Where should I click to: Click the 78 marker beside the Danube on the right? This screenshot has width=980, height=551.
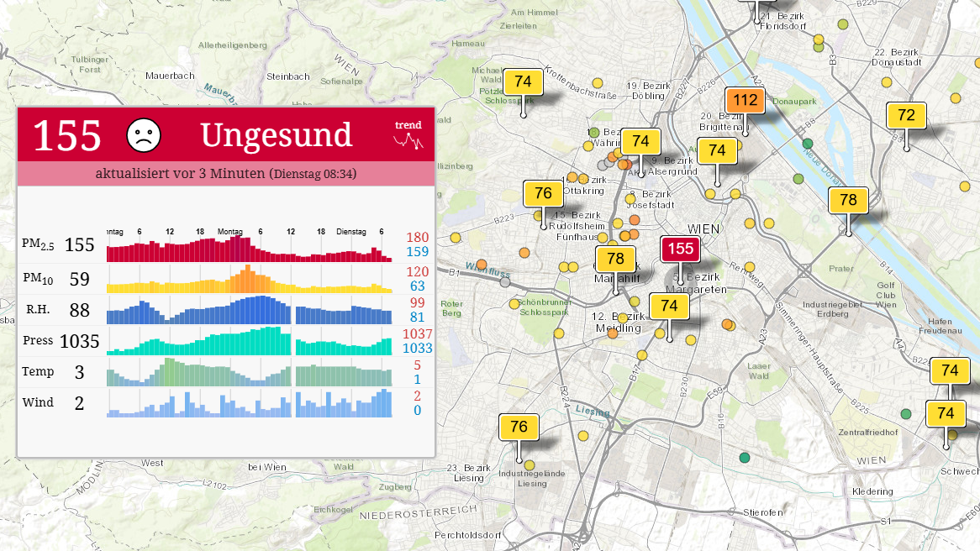(x=848, y=201)
